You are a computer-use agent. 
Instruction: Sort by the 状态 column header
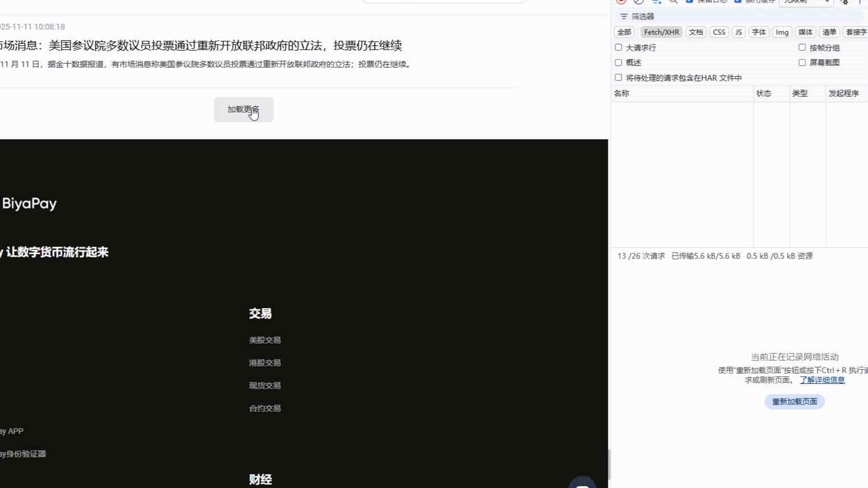[772, 93]
